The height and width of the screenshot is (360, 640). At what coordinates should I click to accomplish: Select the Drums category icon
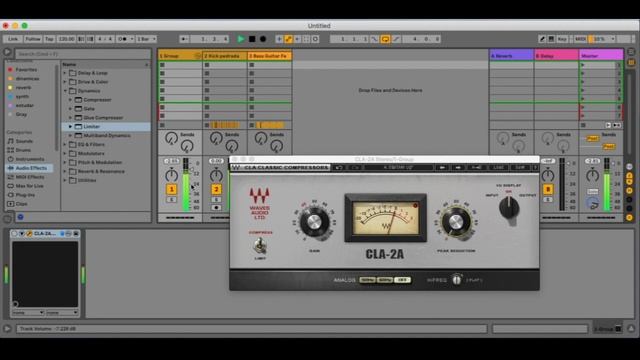click(11, 150)
